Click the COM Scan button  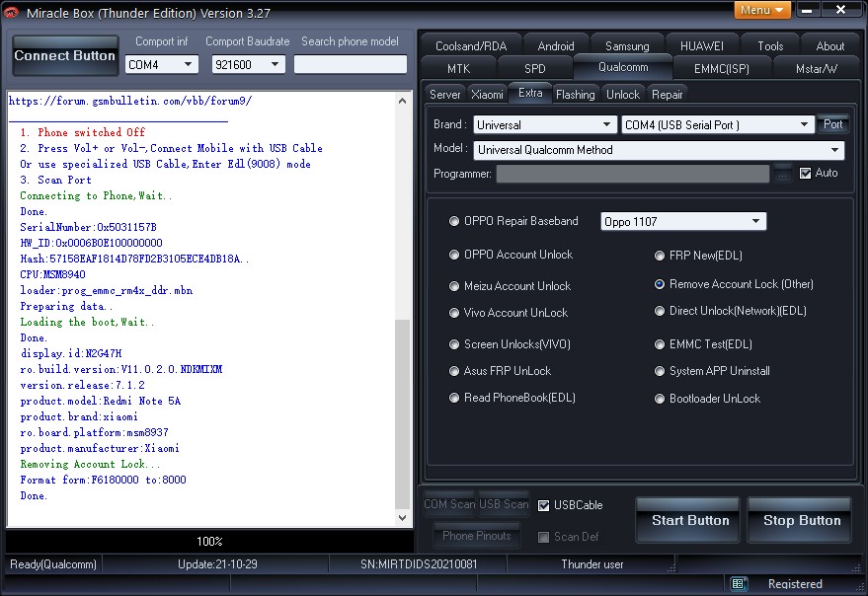(x=449, y=504)
